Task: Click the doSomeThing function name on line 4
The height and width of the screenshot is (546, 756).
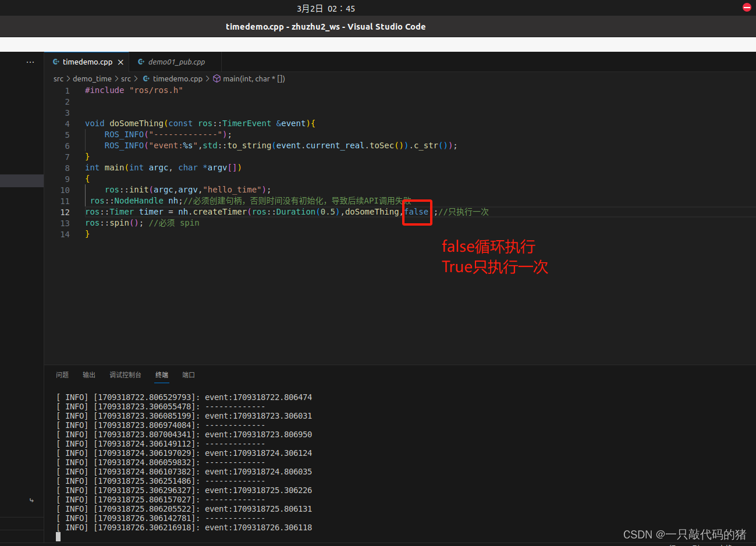Action: point(137,123)
